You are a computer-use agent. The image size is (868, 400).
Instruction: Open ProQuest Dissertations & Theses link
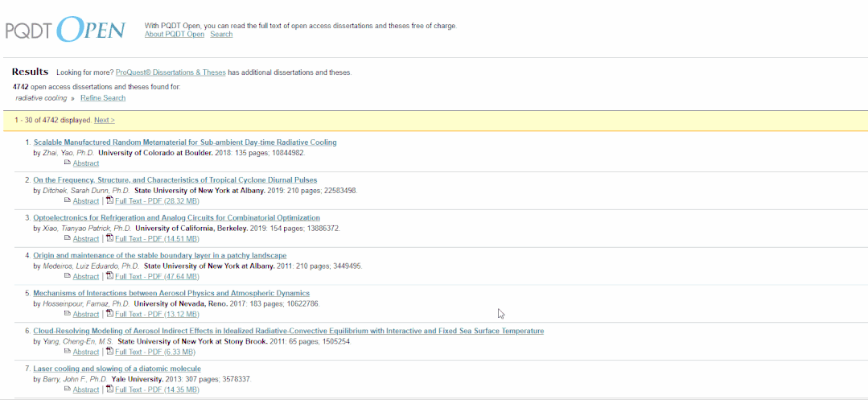click(171, 72)
